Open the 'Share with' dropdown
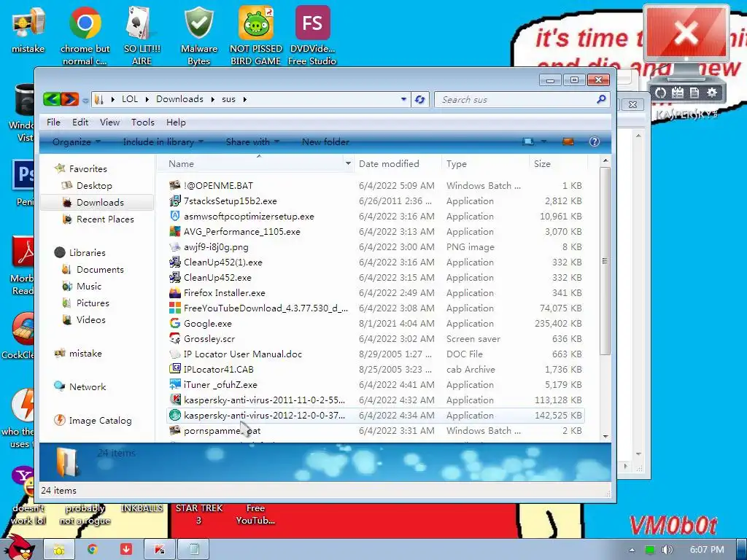Image resolution: width=747 pixels, height=560 pixels. point(252,142)
